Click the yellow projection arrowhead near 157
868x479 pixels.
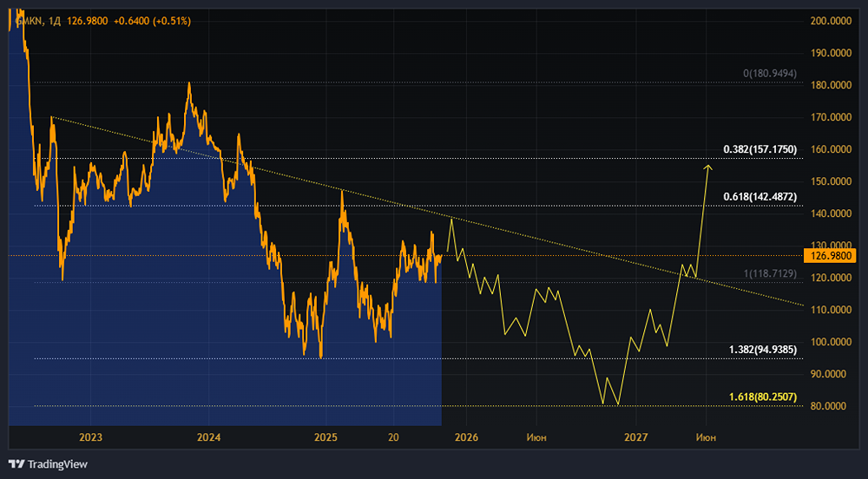pos(708,167)
